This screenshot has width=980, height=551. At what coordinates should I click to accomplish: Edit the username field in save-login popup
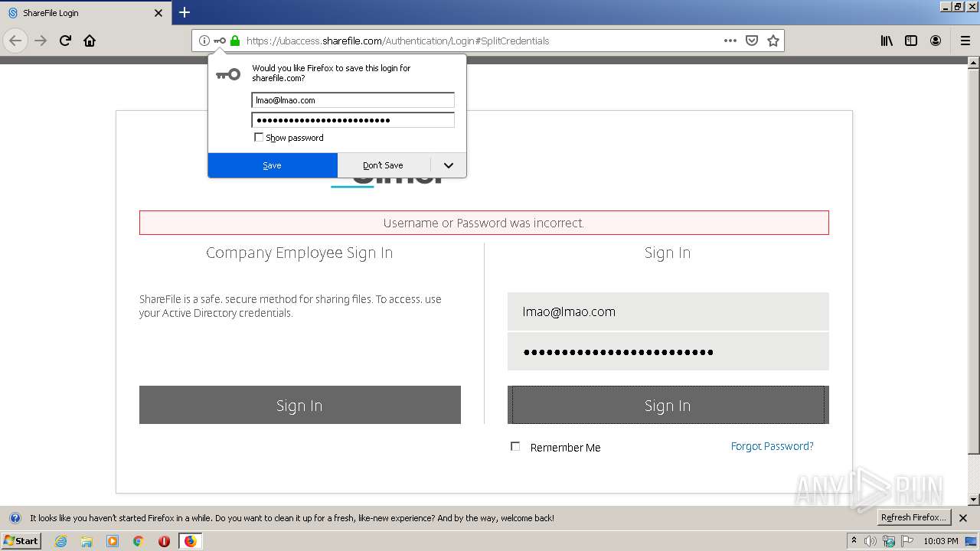click(353, 100)
